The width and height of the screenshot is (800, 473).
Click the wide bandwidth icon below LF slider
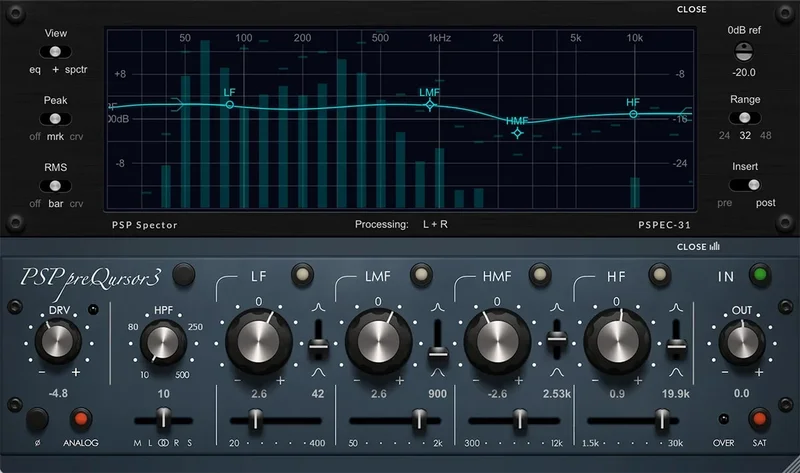318,372
